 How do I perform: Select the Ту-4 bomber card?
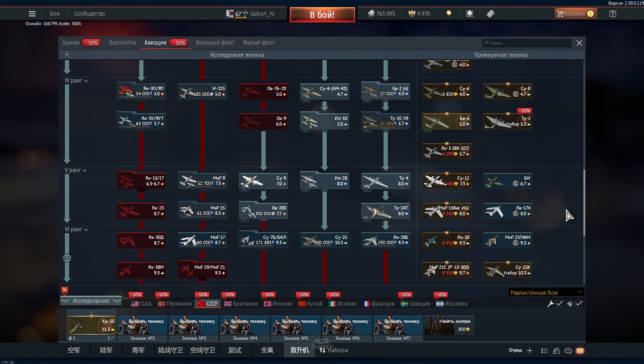385,181
